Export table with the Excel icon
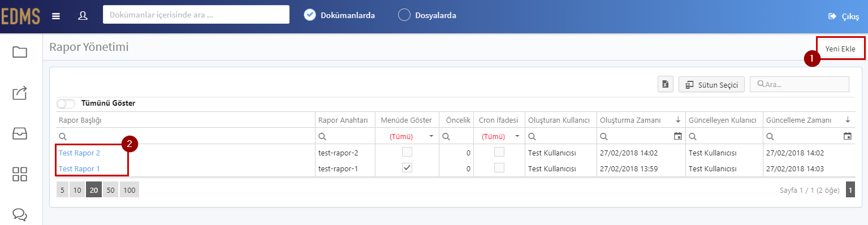The image size is (868, 225). [x=666, y=84]
